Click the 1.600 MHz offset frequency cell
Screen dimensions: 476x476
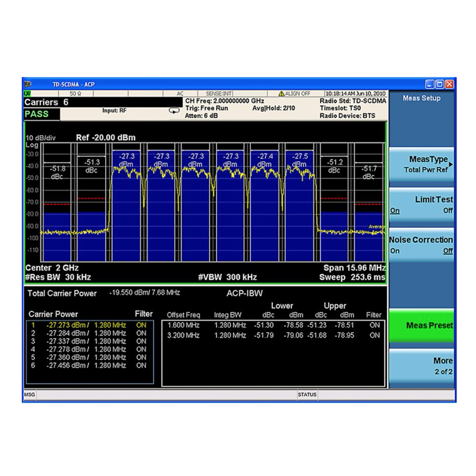click(x=183, y=325)
